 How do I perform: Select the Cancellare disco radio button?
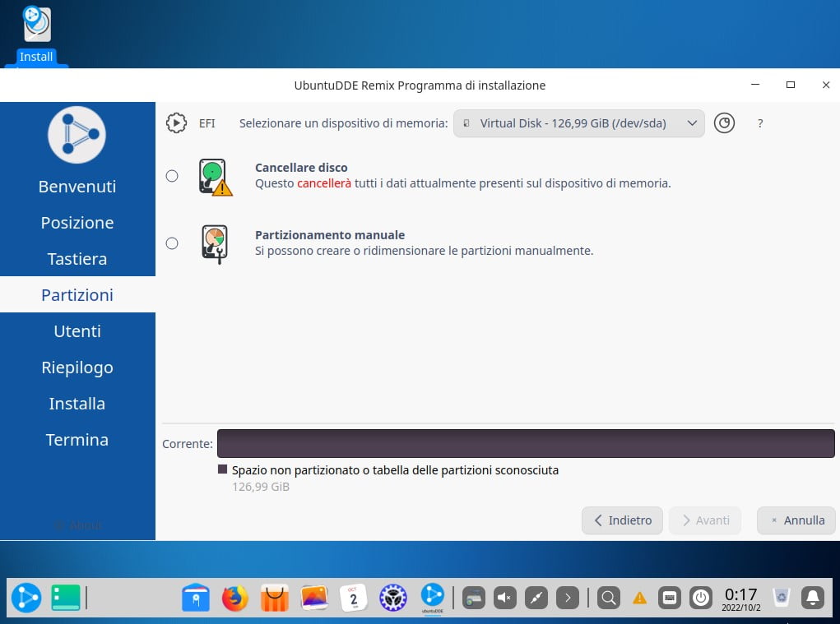(x=172, y=176)
